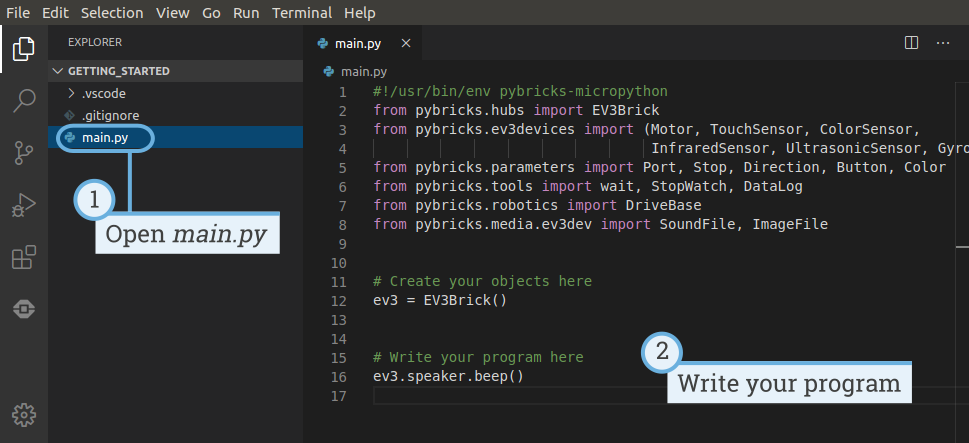The width and height of the screenshot is (969, 443).
Task: Open the Extensions view icon
Action: click(x=24, y=258)
